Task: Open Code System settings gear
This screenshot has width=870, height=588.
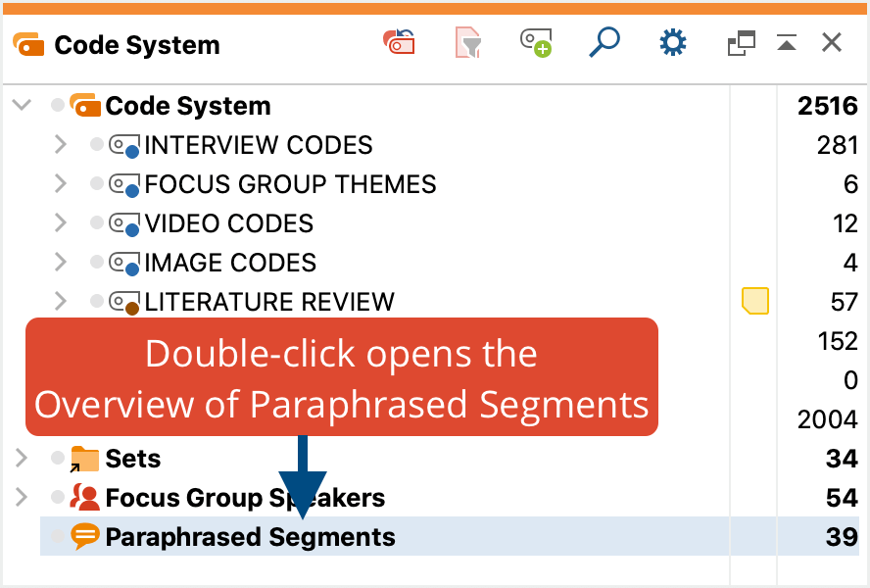Action: (672, 43)
